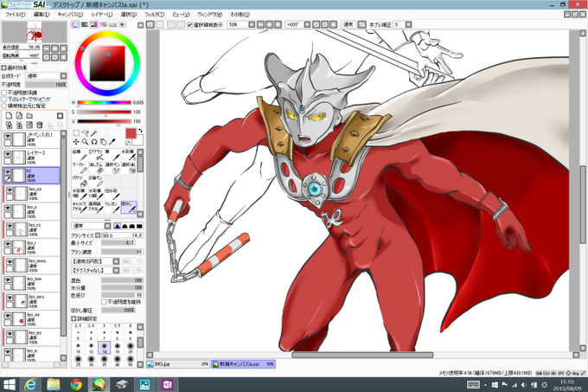Toggle the HSV slider panel
This screenshot has width=588, height=392.
tap(93, 25)
